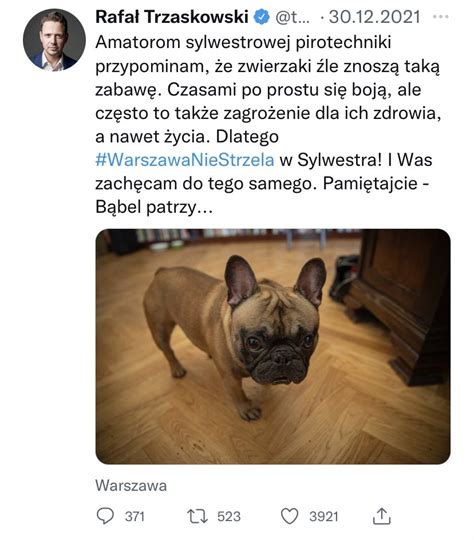Open the three-dot more options menu

[x=441, y=17]
